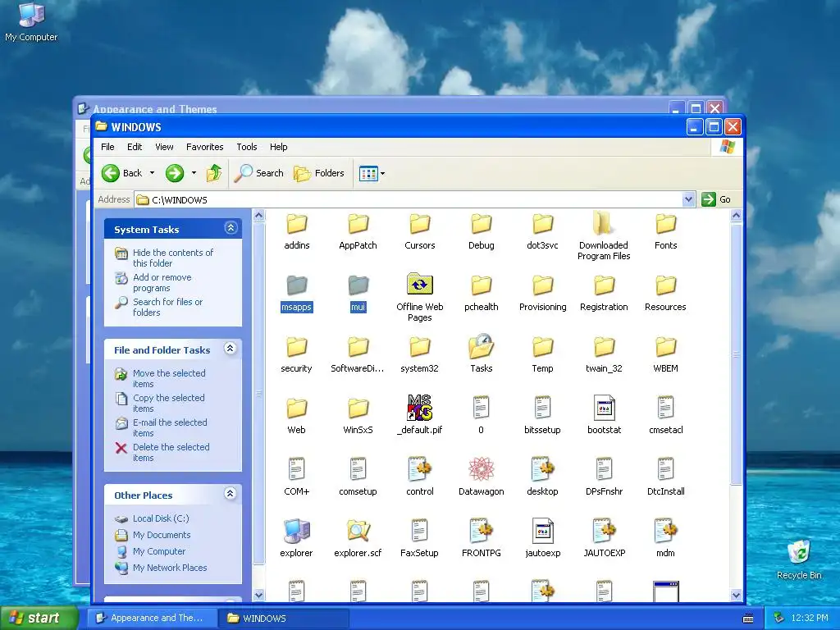840x630 pixels.
Task: Open My Documents in Other Places
Action: [x=162, y=535]
